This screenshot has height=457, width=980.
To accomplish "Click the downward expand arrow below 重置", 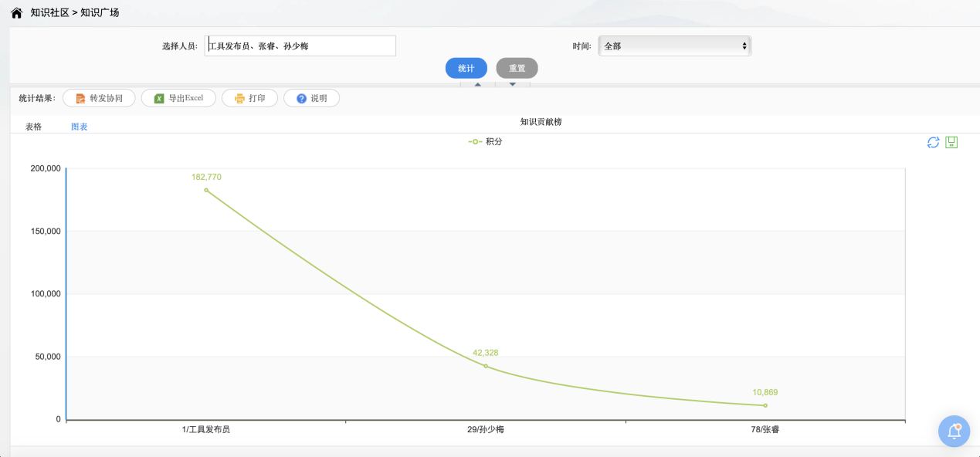I will (x=510, y=84).
